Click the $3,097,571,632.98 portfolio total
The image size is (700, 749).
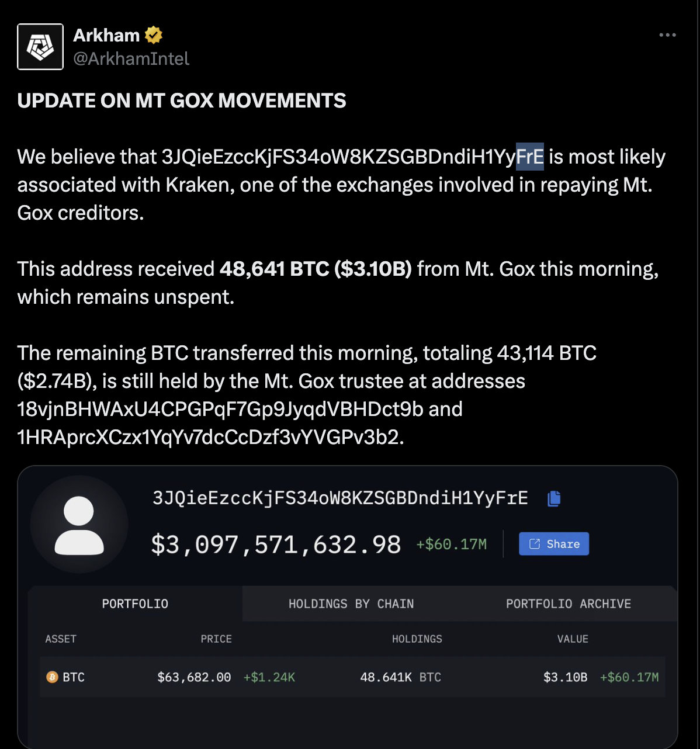click(x=276, y=545)
